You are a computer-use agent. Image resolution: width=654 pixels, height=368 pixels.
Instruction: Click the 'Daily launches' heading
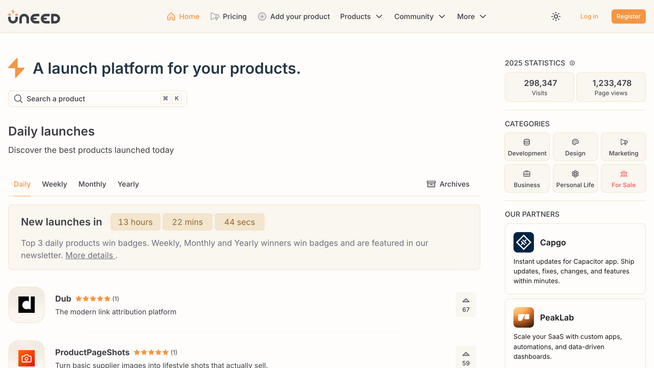pyautogui.click(x=51, y=131)
